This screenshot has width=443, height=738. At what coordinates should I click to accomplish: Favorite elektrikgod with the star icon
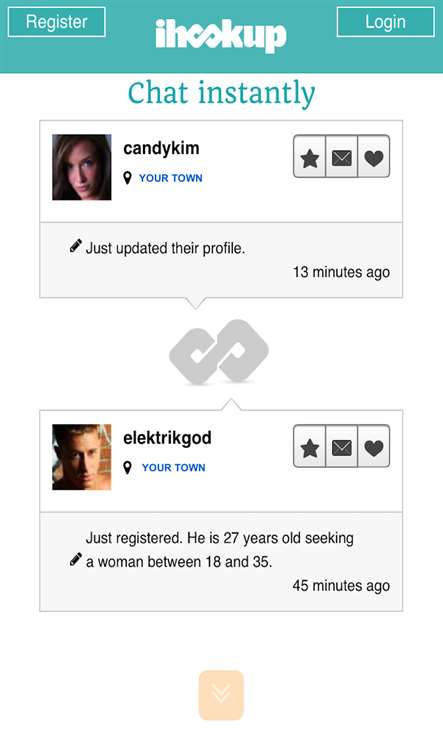309,446
